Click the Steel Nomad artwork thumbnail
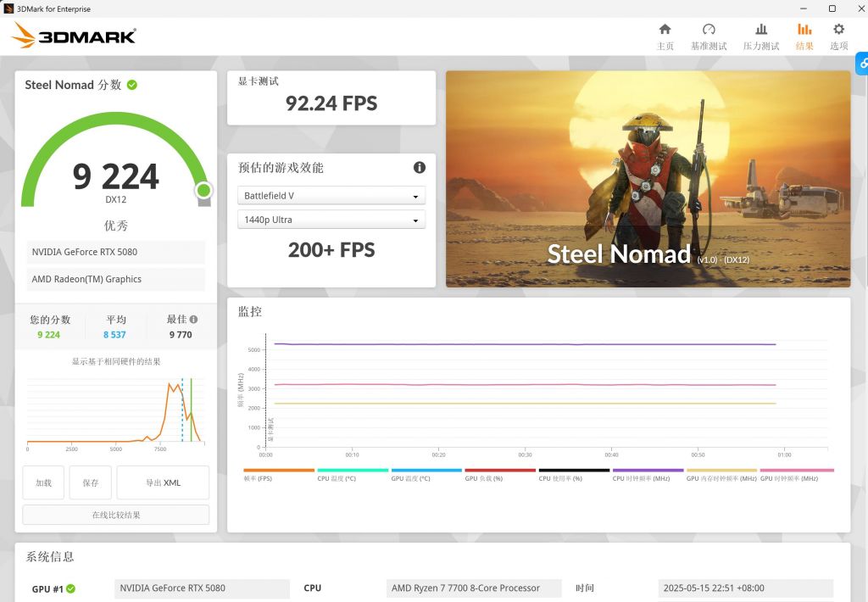 pos(648,179)
